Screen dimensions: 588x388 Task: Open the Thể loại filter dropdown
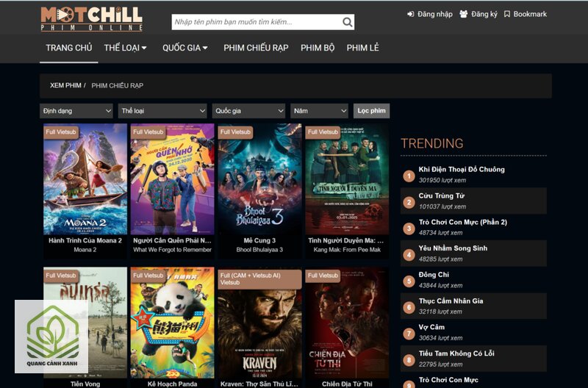[162, 111]
